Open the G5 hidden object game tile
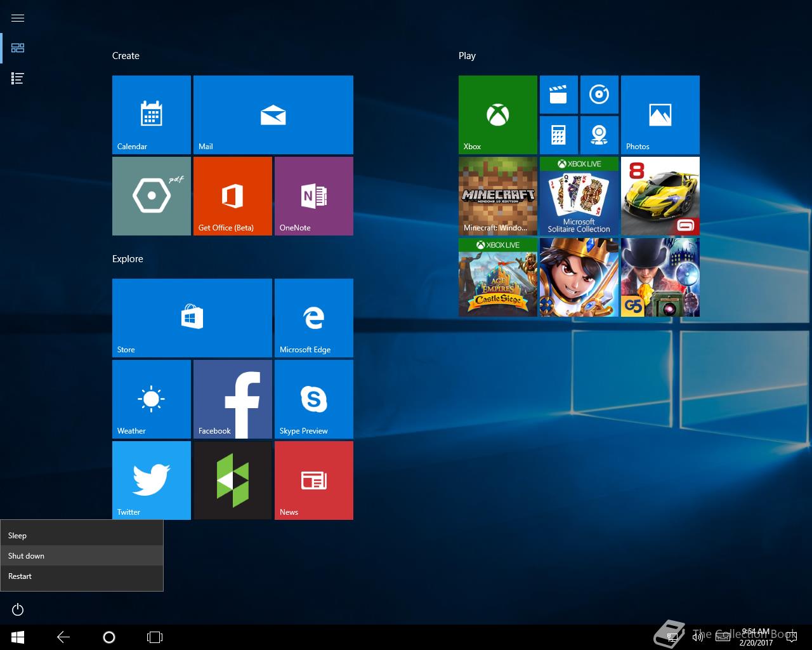 tap(660, 277)
